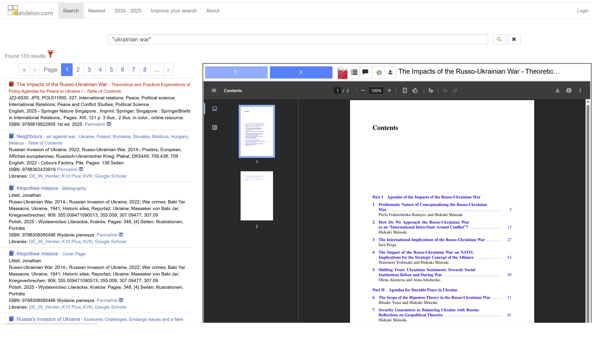Open the comment speech bubble icon
The width and height of the screenshot is (604, 364).
pos(365,72)
